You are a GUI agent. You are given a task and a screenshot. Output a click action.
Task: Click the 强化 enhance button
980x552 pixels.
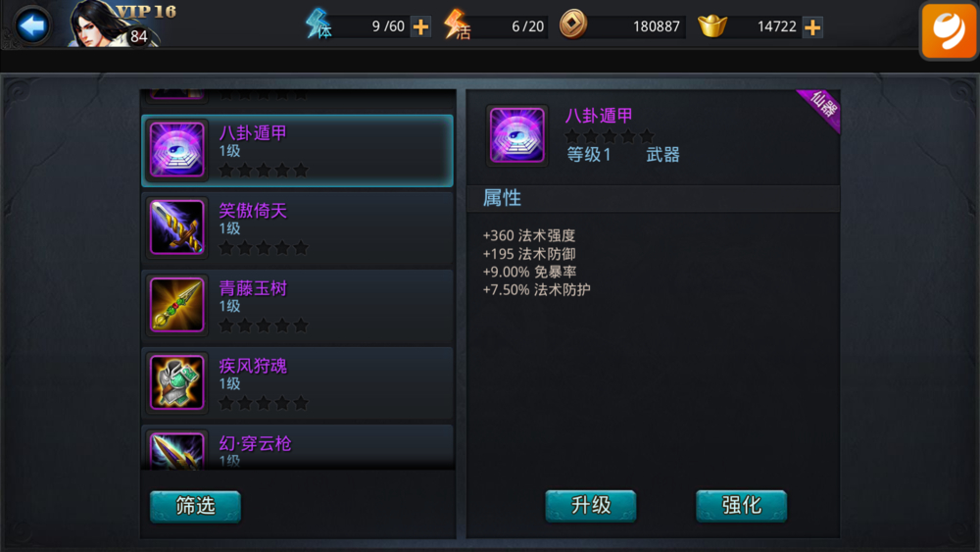(741, 505)
